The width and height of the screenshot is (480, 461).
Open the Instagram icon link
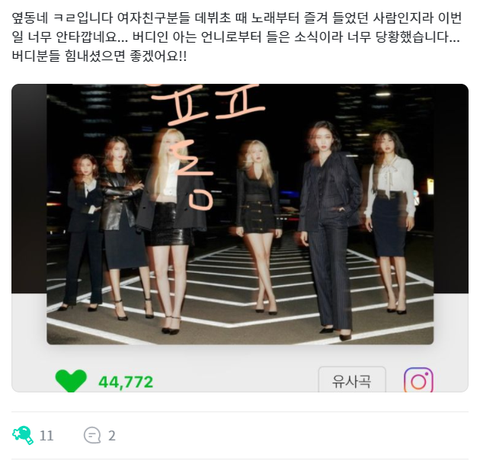coord(418,380)
